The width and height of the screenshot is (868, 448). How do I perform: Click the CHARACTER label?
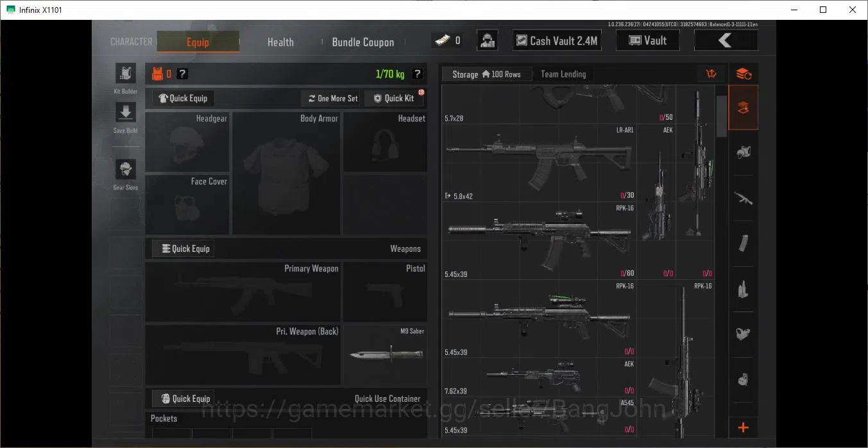point(132,42)
